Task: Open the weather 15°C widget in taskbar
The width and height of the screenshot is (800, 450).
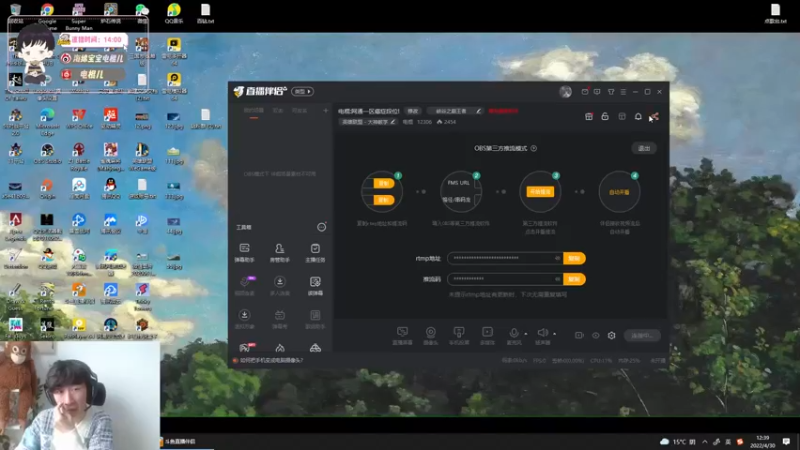Action: point(678,442)
